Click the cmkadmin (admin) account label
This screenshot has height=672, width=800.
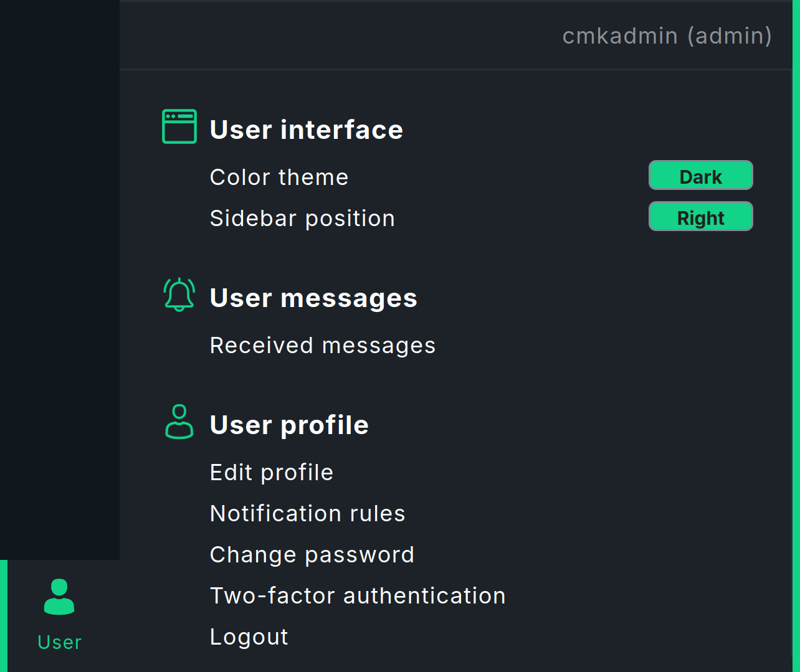coord(667,35)
